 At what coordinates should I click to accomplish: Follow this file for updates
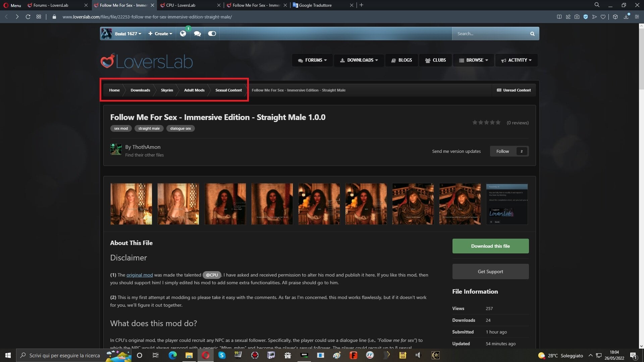pos(509,151)
